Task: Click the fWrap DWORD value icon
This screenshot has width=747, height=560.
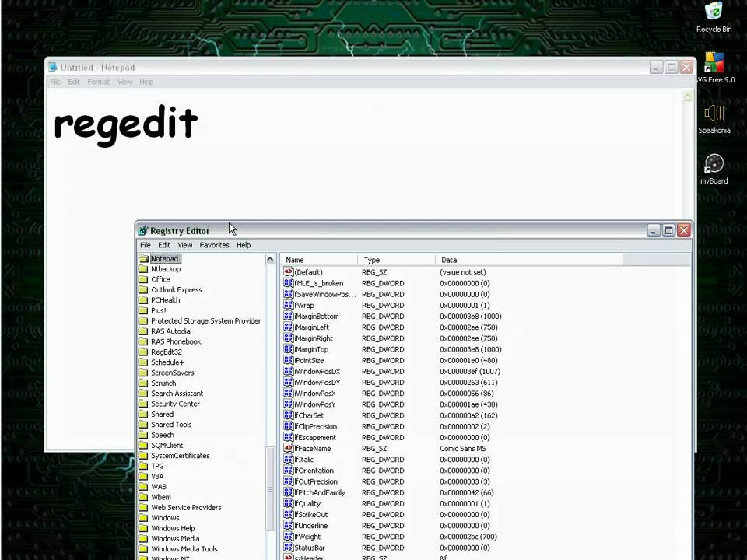Action: 288,305
